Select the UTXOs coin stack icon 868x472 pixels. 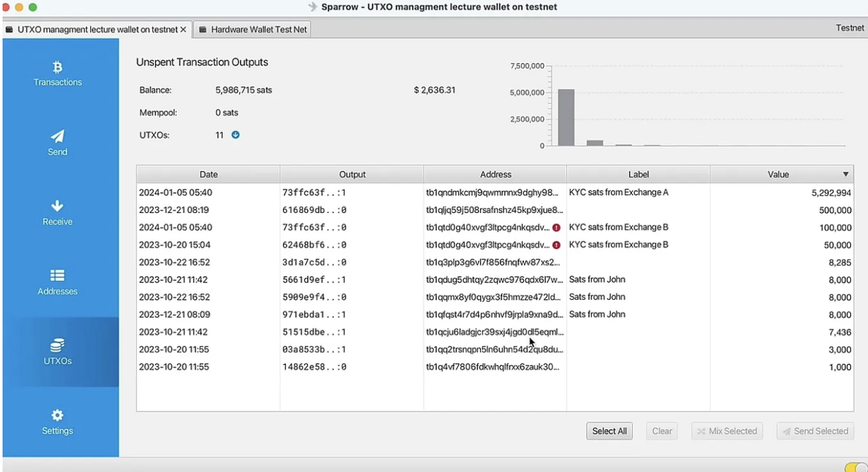point(57,345)
